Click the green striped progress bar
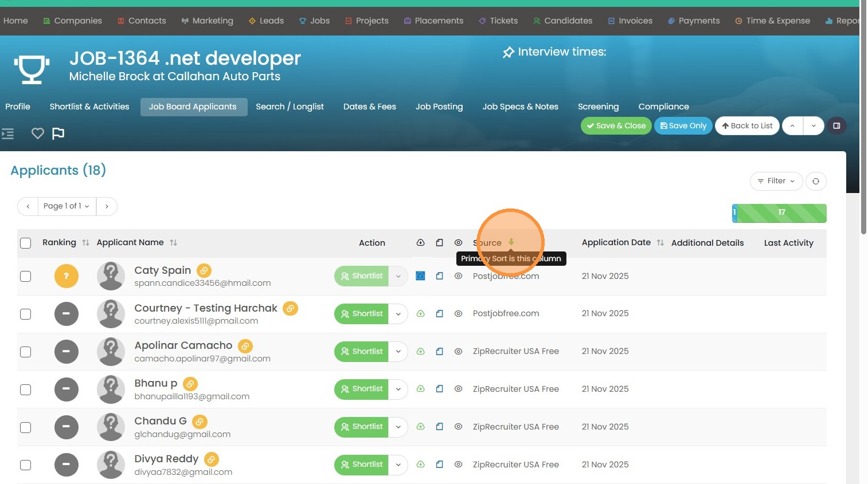The image size is (868, 484). pyautogui.click(x=781, y=213)
